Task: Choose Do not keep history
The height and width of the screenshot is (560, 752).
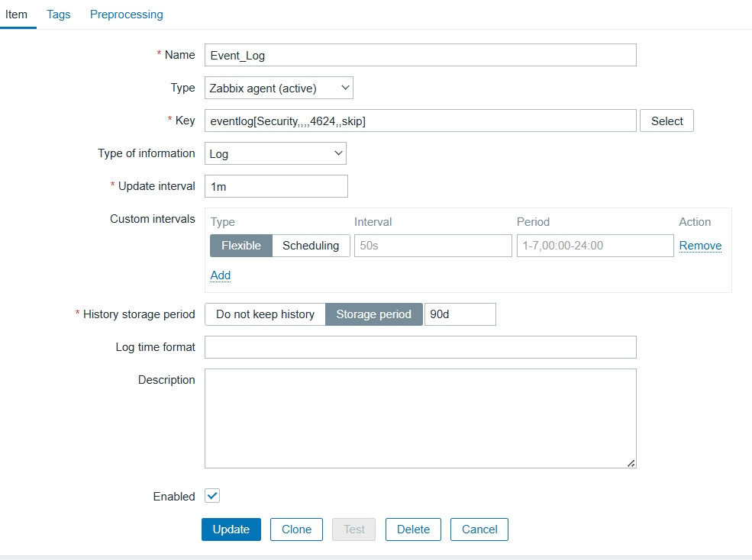Action: tap(265, 314)
